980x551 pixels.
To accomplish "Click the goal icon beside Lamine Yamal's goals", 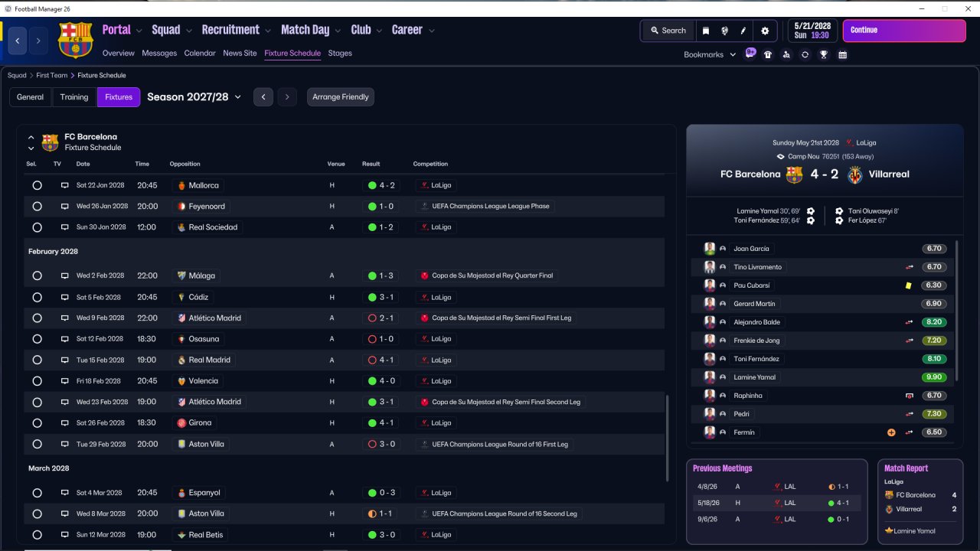I will click(x=811, y=211).
